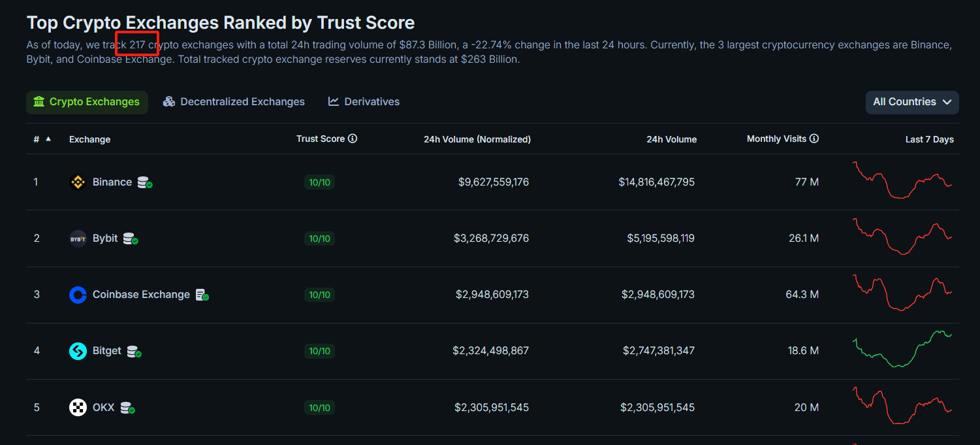This screenshot has width=980, height=445.
Task: Sort by the Monthly Visits column header
Action: pos(777,139)
